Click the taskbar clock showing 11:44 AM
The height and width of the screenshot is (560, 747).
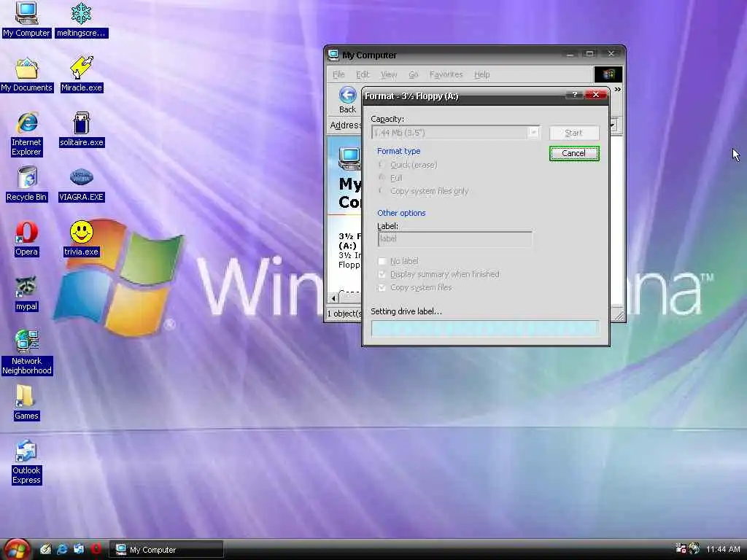coord(723,549)
